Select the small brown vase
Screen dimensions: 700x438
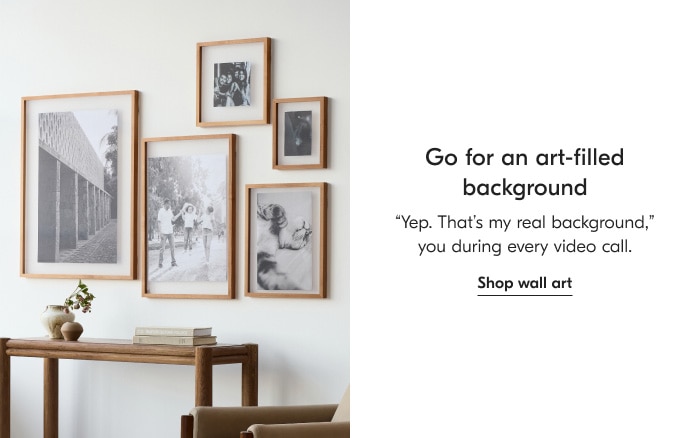(x=72, y=331)
